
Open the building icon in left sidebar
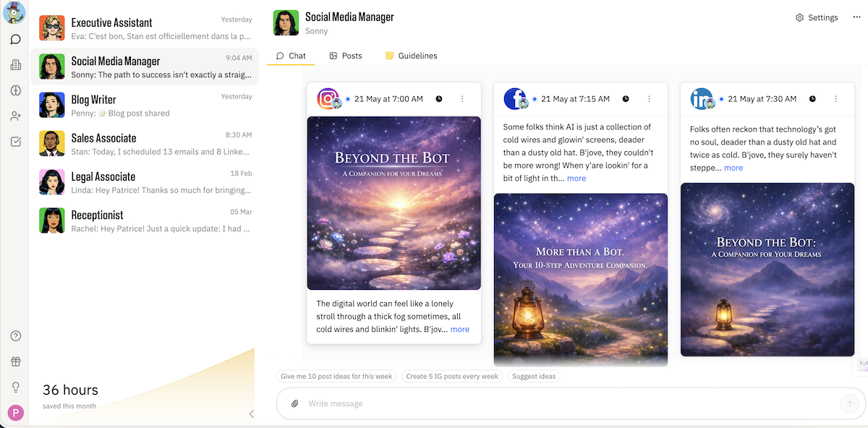click(15, 65)
